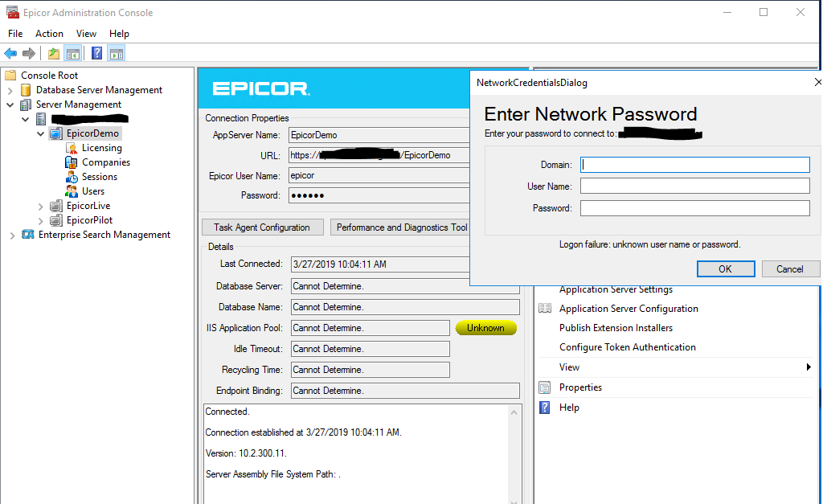Open the File menu
Screen dimensions: 823x504
click(x=15, y=34)
